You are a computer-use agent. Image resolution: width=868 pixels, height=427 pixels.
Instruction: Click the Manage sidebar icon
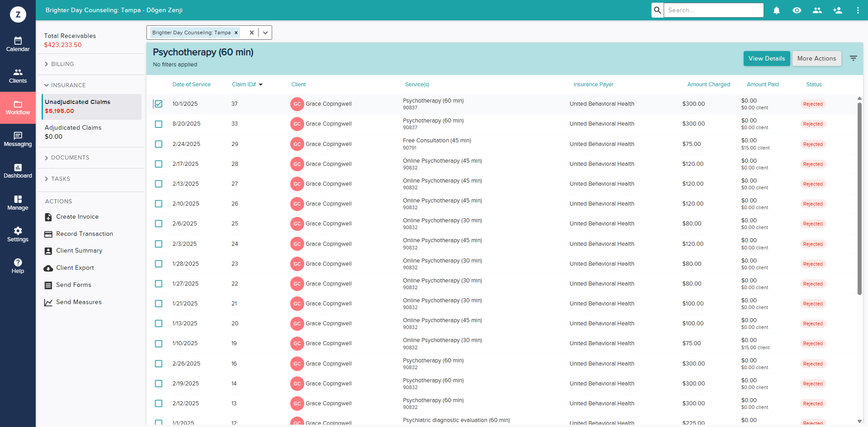(x=18, y=203)
